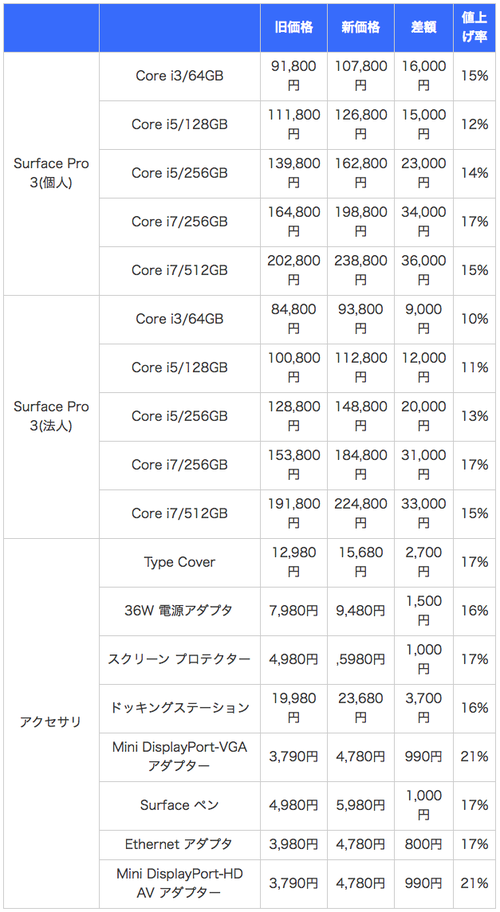Select the スクリーン プロテクター cell

pos(180,660)
